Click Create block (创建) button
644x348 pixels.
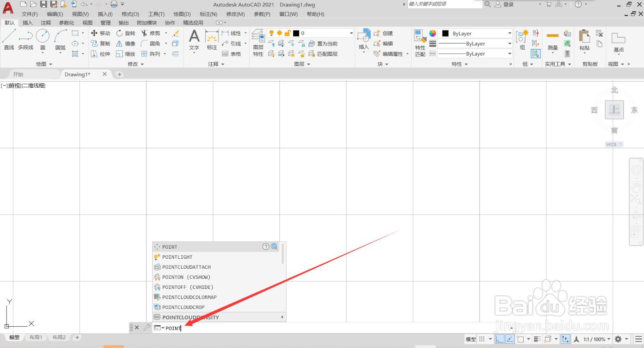(x=383, y=33)
